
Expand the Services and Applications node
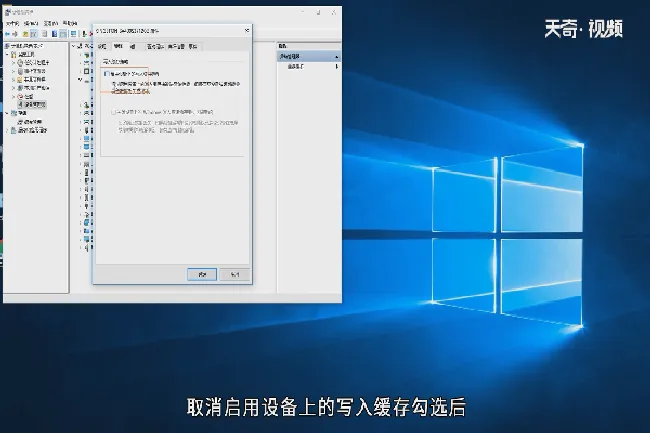coord(7,130)
